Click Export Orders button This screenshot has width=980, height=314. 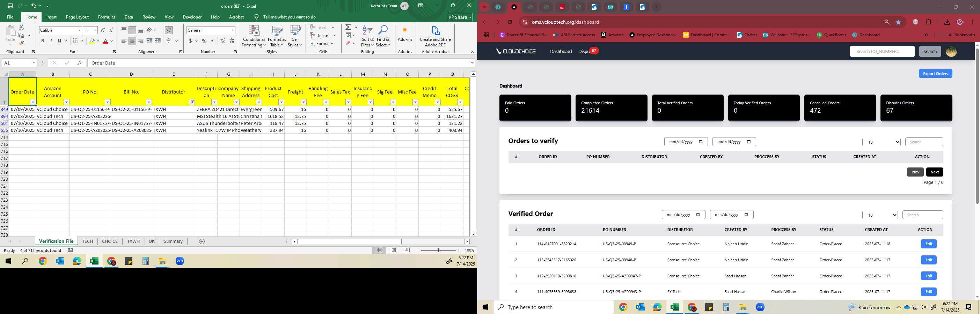click(935, 74)
